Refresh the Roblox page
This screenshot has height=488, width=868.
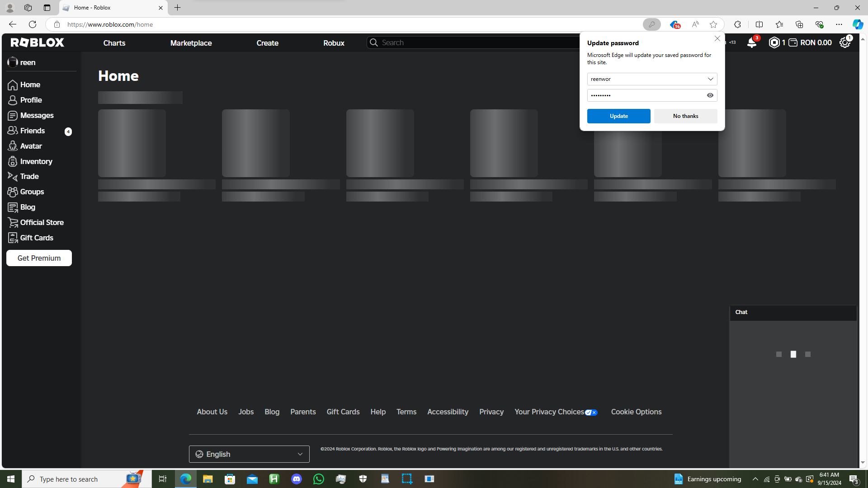coord(33,24)
